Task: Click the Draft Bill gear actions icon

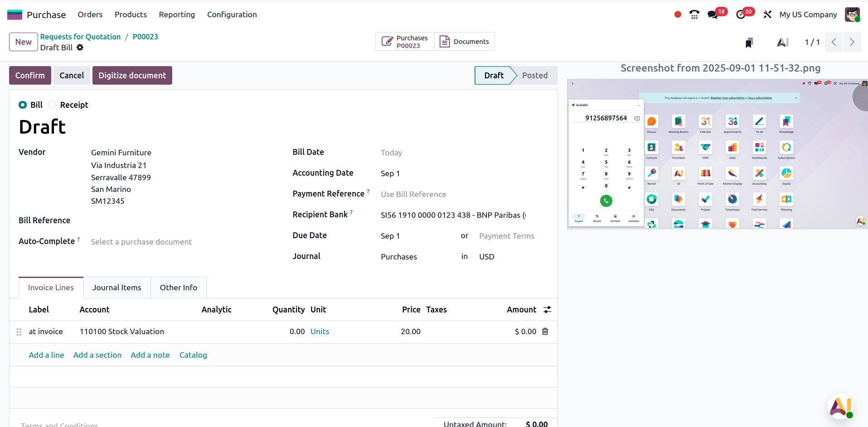Action: (80, 48)
